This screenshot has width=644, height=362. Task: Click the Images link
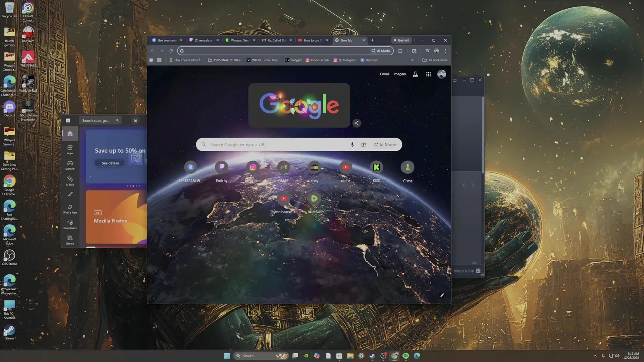(x=399, y=74)
